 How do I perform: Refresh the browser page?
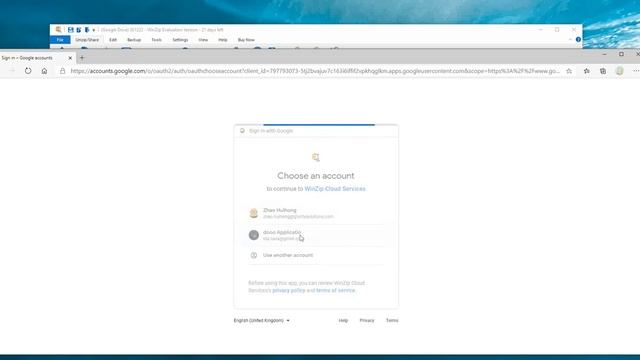pyautogui.click(x=28, y=71)
